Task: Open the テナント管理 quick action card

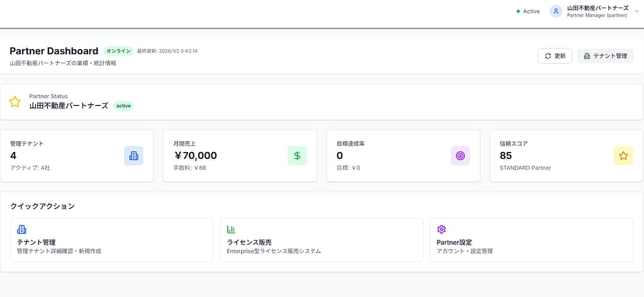Action: [x=111, y=240]
